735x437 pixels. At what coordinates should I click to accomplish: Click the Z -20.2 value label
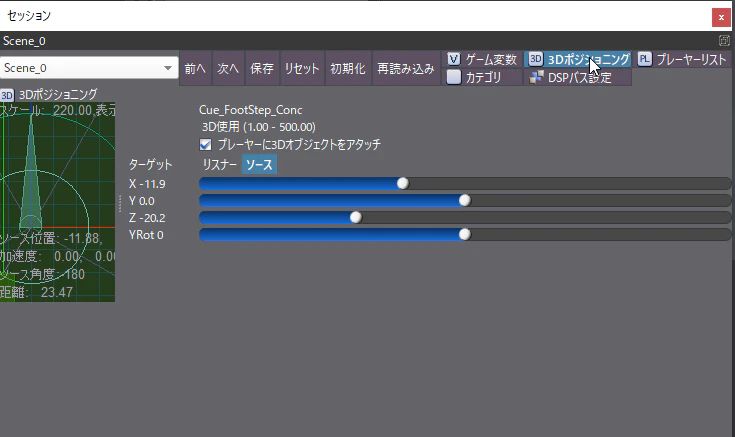[x=147, y=218]
